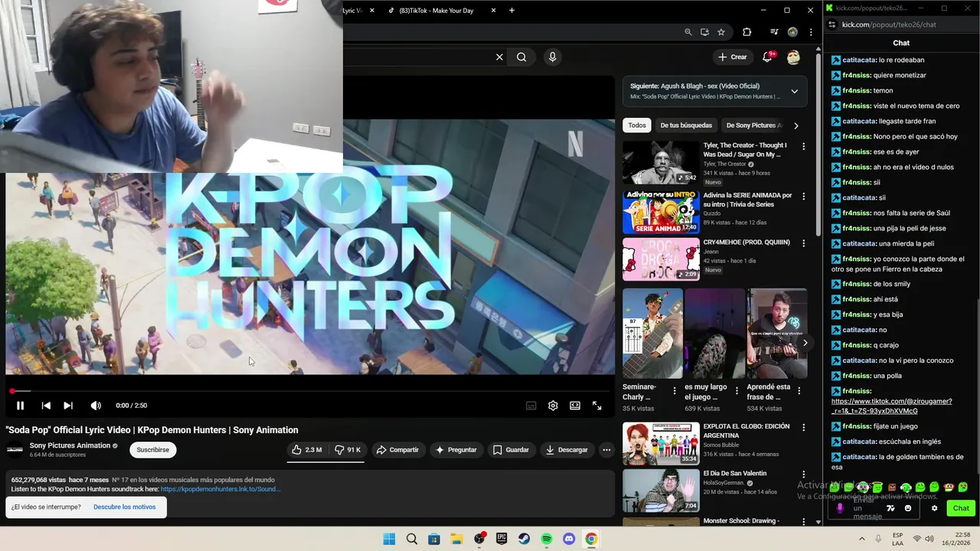The width and height of the screenshot is (980, 551).
Task: Open the player settings gear
Action: [x=553, y=406]
